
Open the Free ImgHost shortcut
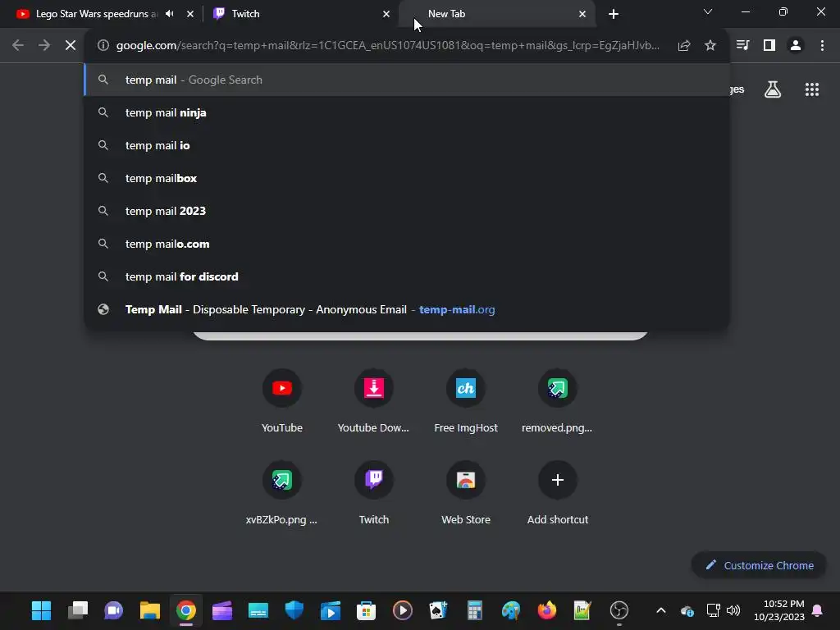[x=466, y=400]
